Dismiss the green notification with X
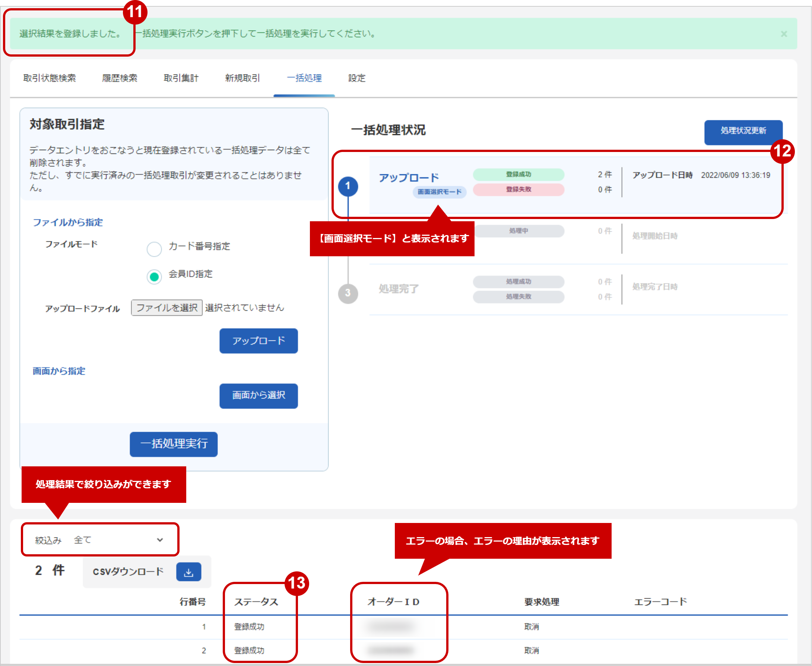 point(784,34)
